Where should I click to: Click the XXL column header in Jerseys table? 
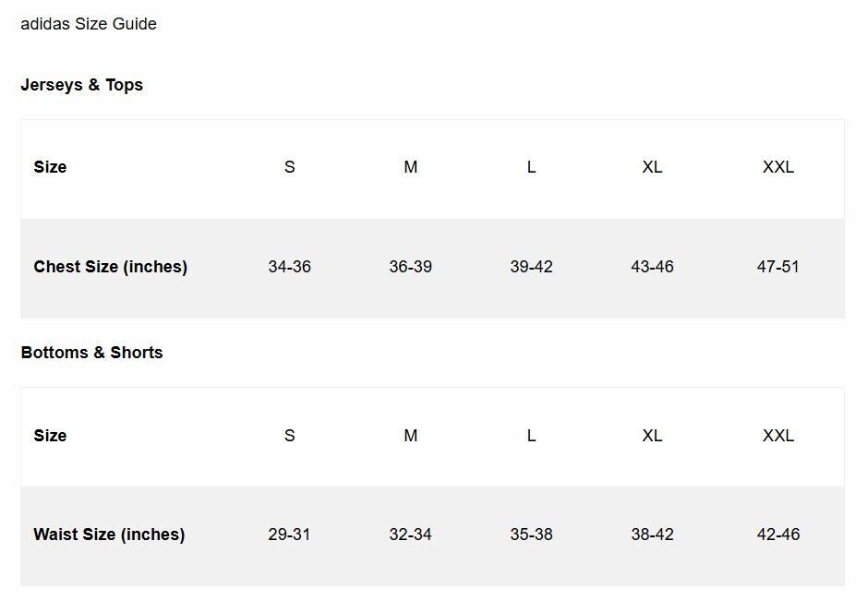(778, 167)
